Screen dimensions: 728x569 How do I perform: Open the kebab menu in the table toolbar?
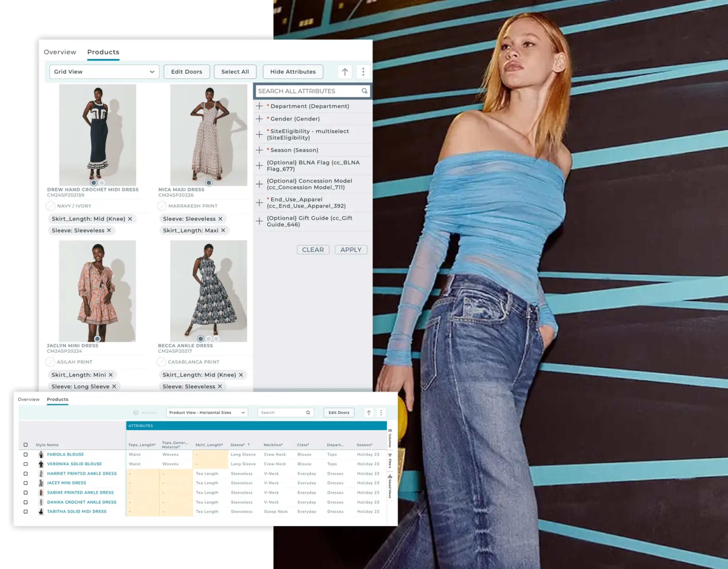click(381, 412)
